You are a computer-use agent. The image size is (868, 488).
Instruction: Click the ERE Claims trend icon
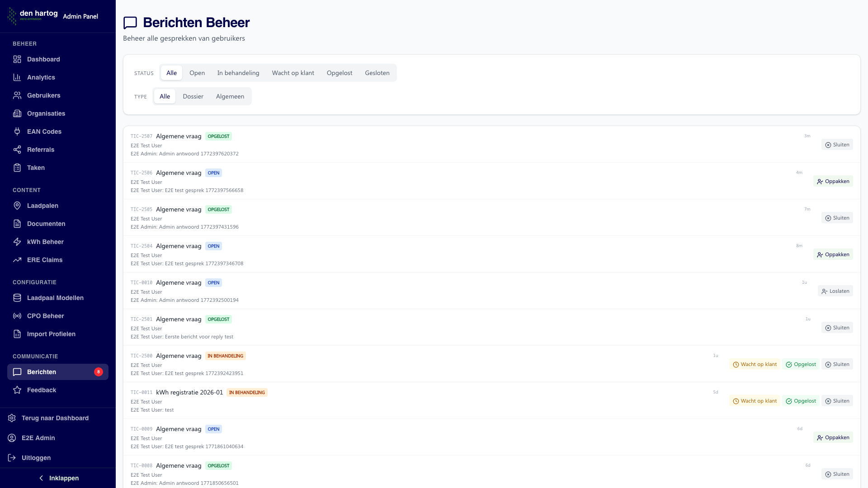(17, 260)
